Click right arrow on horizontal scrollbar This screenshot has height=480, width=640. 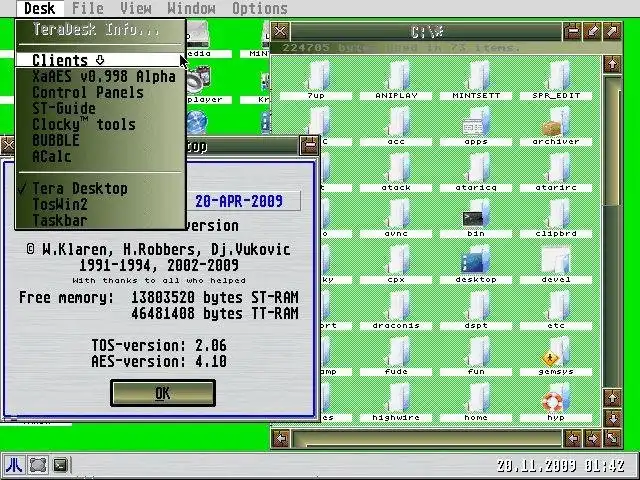(x=592, y=439)
